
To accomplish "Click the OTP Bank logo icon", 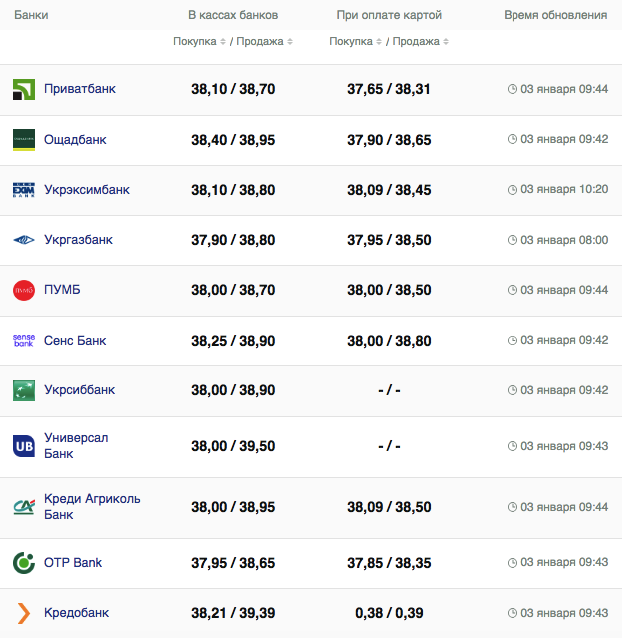I will click(x=24, y=562).
